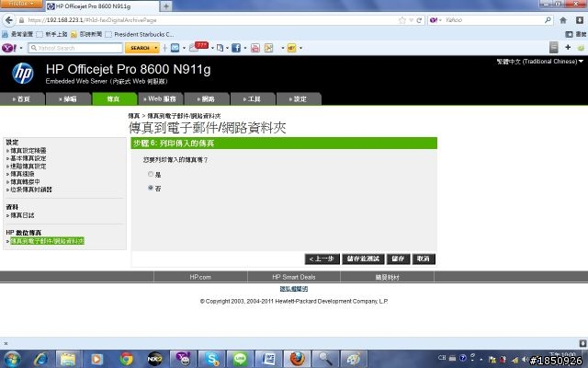
Task: Select the 否 (No) radio button
Action: pos(151,188)
